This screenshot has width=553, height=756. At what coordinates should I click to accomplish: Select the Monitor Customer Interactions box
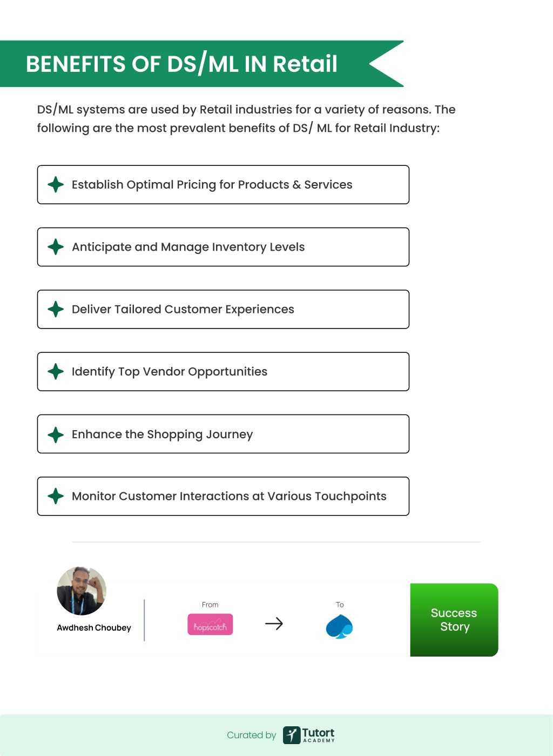223,496
